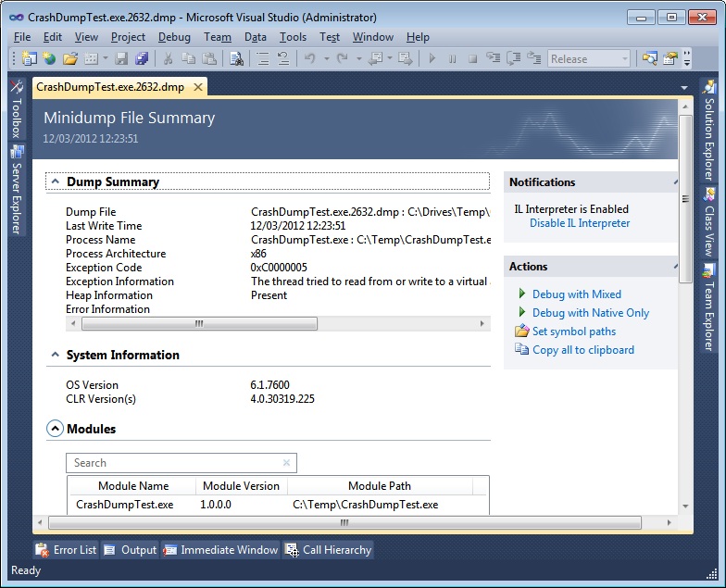Click the Dump Summary horizontal scrollbar thumb

click(x=200, y=324)
